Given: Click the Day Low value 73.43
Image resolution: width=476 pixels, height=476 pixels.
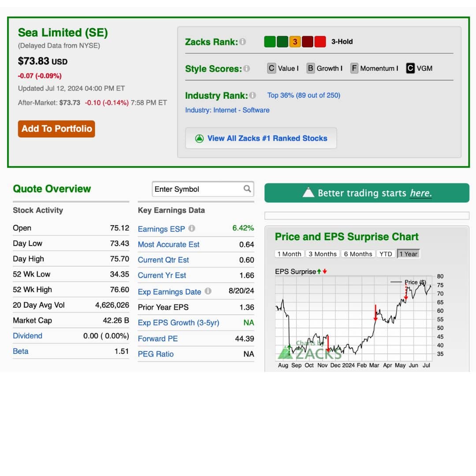Looking at the screenshot, I should pos(119,243).
